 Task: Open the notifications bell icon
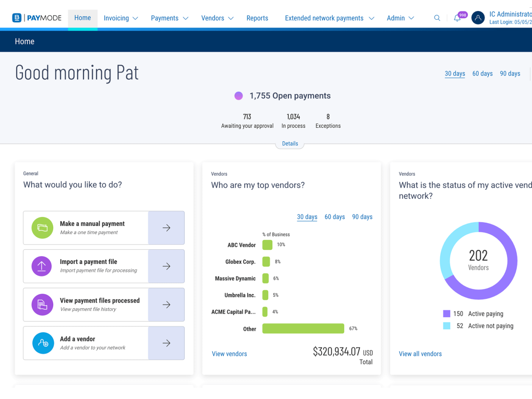tap(457, 18)
